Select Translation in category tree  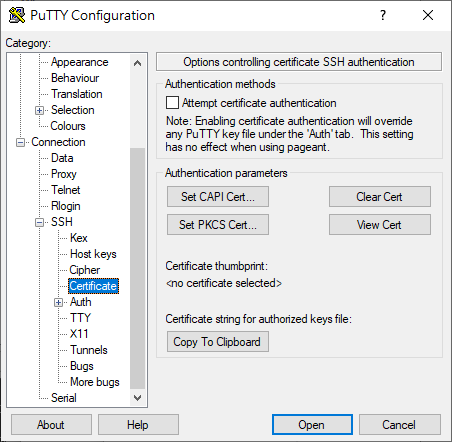[x=77, y=94]
